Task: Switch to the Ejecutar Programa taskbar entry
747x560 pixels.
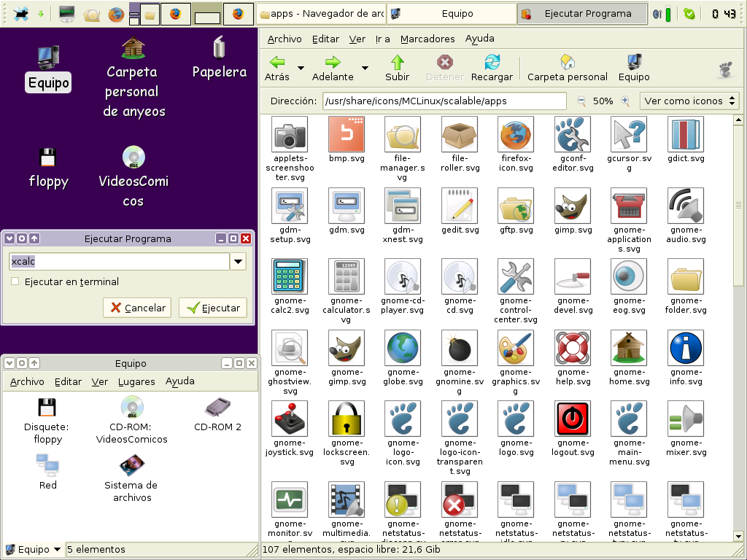Action: click(x=582, y=14)
